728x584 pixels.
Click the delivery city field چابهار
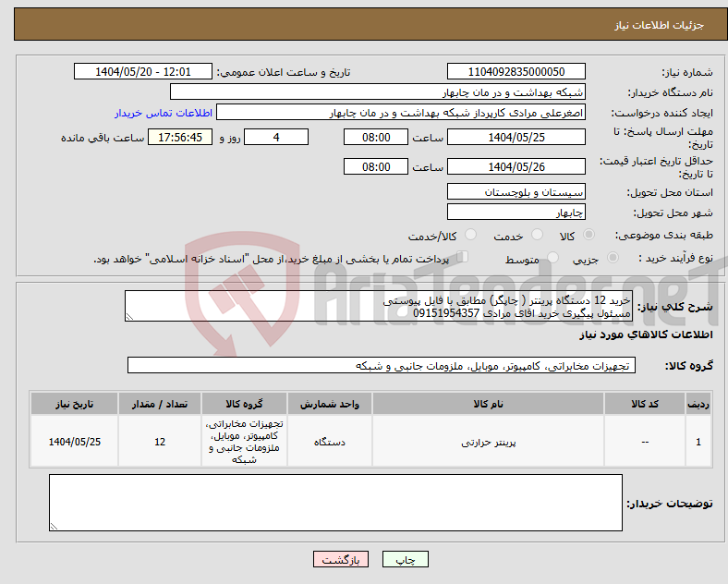click(x=516, y=212)
